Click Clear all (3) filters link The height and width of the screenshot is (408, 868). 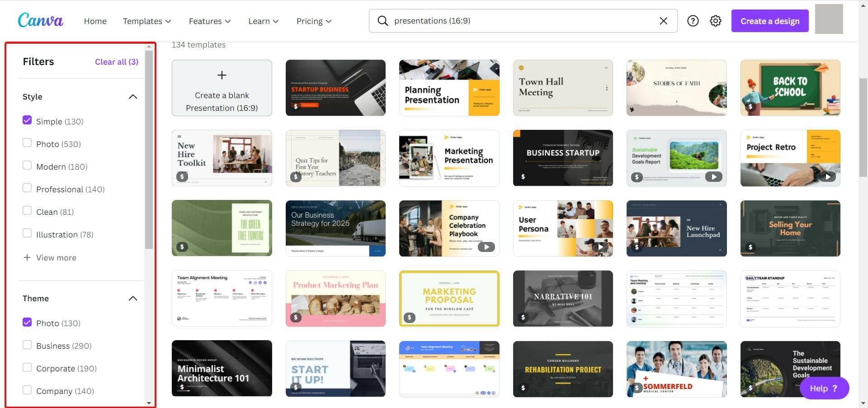pos(117,62)
